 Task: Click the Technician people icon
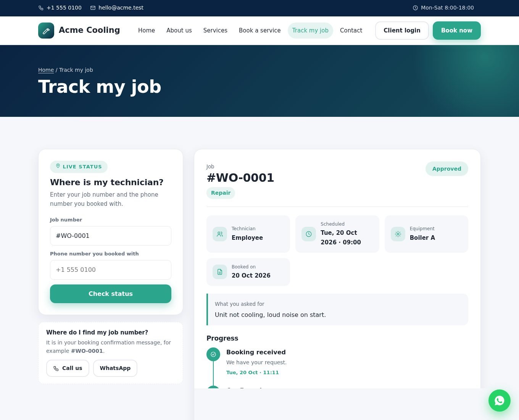[x=220, y=234]
